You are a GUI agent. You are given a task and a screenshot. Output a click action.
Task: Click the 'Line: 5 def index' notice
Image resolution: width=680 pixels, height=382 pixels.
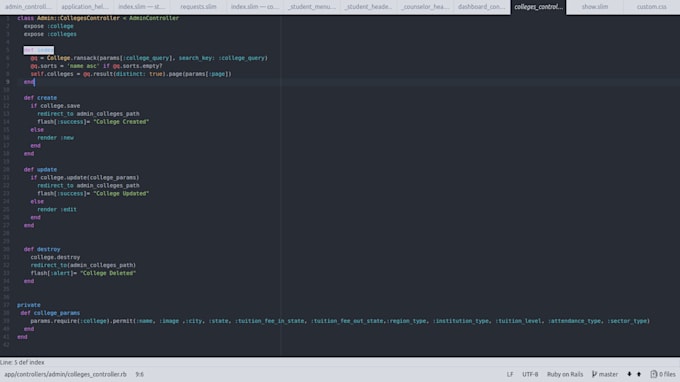point(22,362)
